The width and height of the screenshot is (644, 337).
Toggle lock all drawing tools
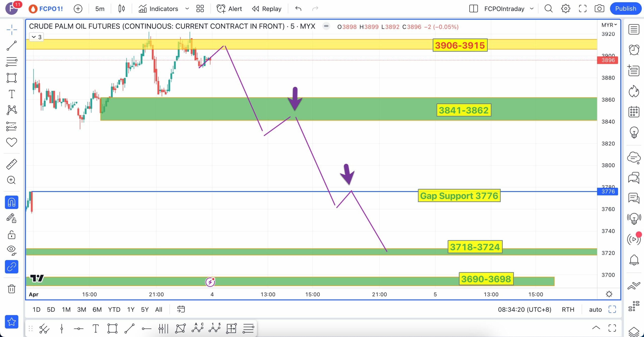(12, 235)
